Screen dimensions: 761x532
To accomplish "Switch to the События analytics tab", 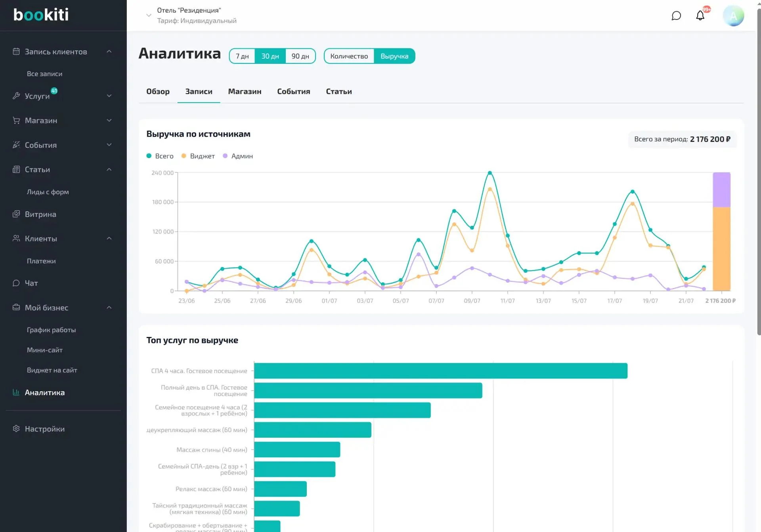I will point(294,92).
